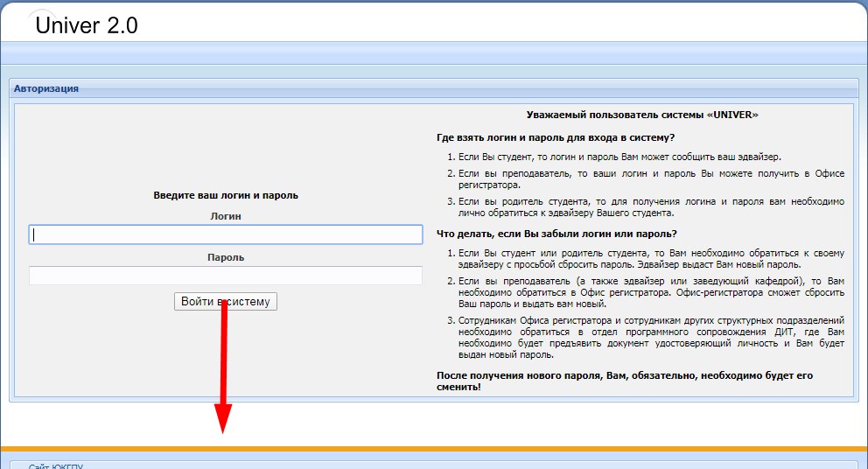The height and width of the screenshot is (469, 868).
Task: Click item about resetting password via эдвайзер
Action: (x=651, y=259)
